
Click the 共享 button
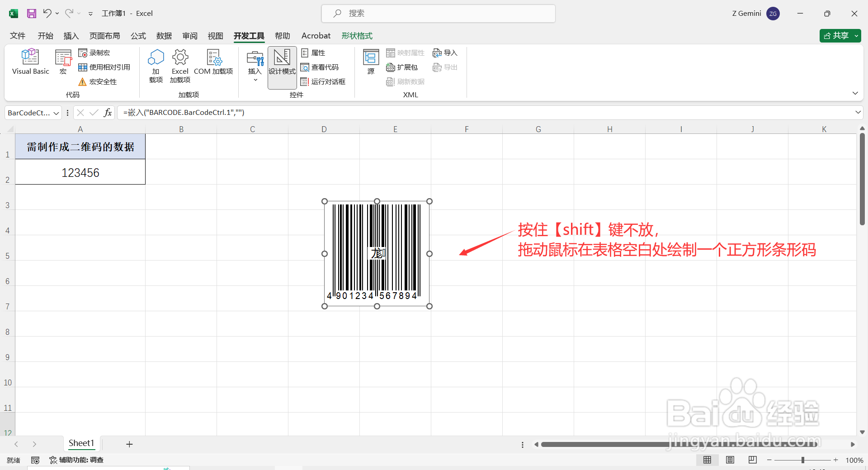click(x=840, y=35)
